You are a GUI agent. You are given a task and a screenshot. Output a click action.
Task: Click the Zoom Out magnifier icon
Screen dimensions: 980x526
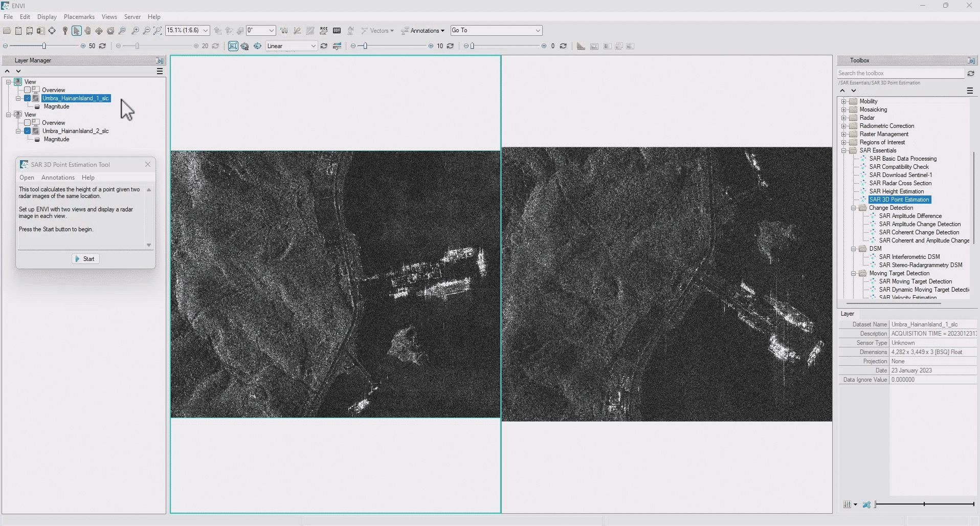pos(146,31)
